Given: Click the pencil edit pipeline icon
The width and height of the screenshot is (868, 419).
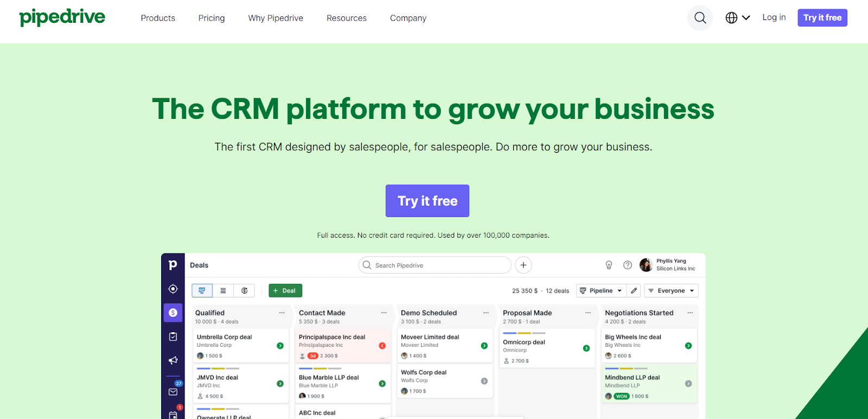Looking at the screenshot, I should coord(634,291).
